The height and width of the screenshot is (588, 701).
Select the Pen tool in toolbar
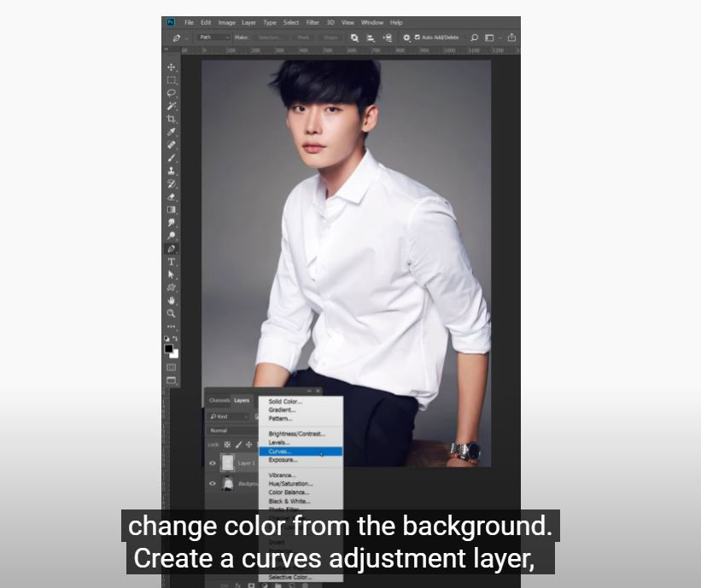click(x=172, y=249)
